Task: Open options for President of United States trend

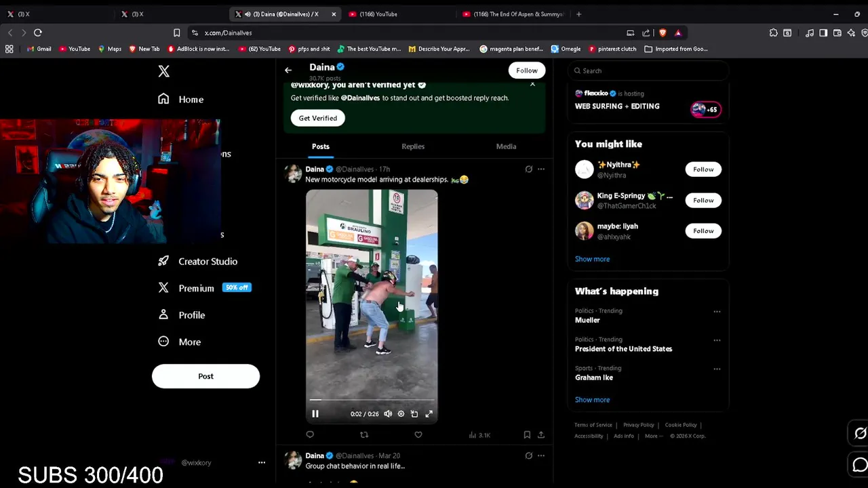Action: click(717, 340)
